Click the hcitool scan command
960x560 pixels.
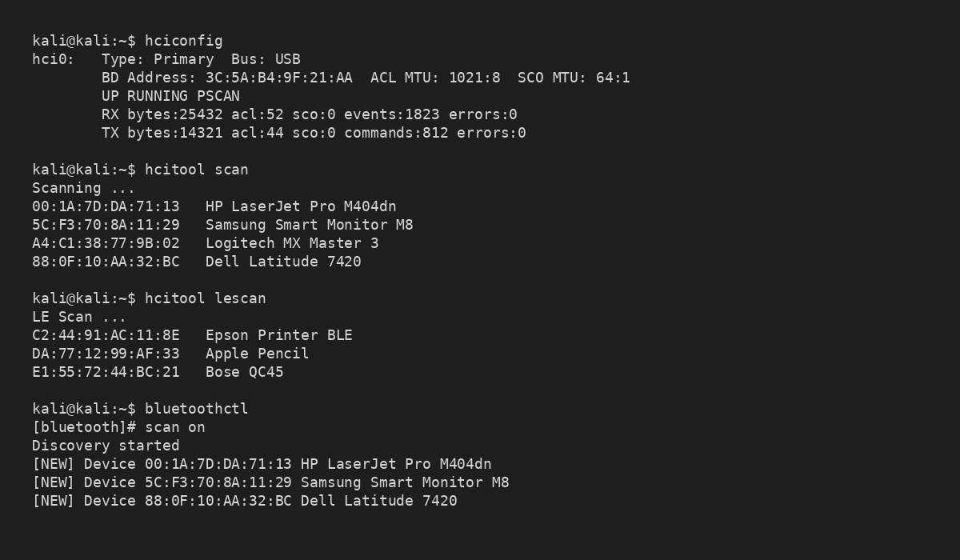pyautogui.click(x=196, y=170)
